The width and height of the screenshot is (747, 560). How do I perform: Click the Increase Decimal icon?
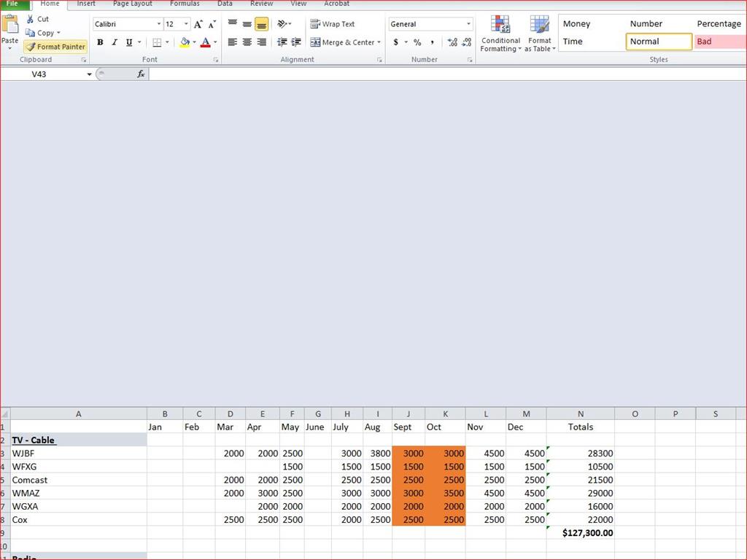(452, 42)
